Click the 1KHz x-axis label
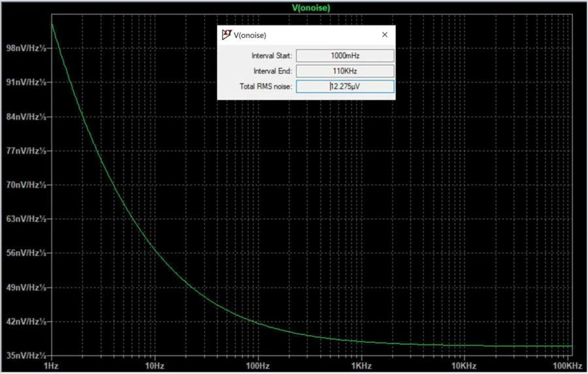The image size is (588, 374). (x=361, y=366)
